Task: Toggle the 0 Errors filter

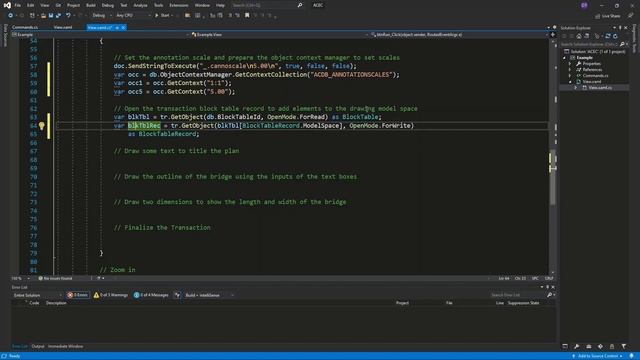Action: 78,295
